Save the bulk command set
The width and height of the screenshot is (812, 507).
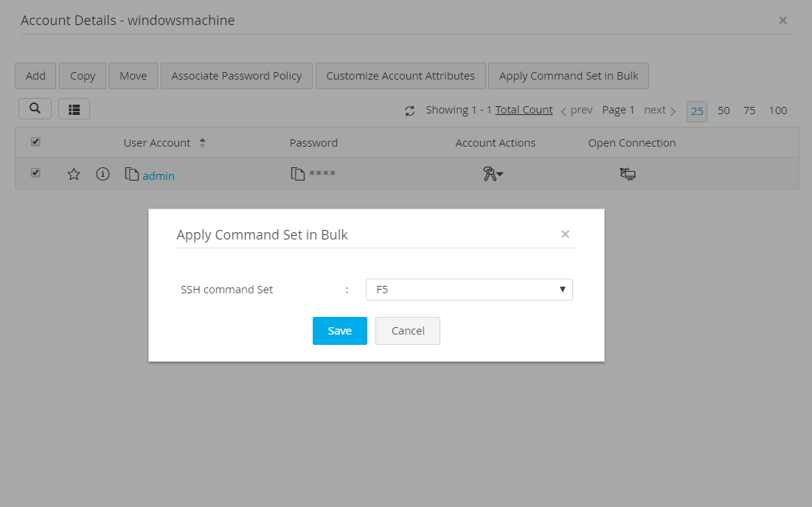pos(339,331)
